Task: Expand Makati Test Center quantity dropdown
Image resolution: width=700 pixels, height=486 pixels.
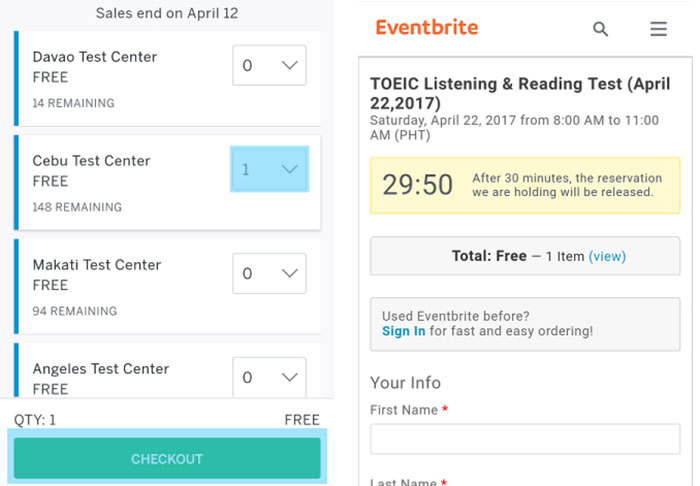Action: pos(269,273)
